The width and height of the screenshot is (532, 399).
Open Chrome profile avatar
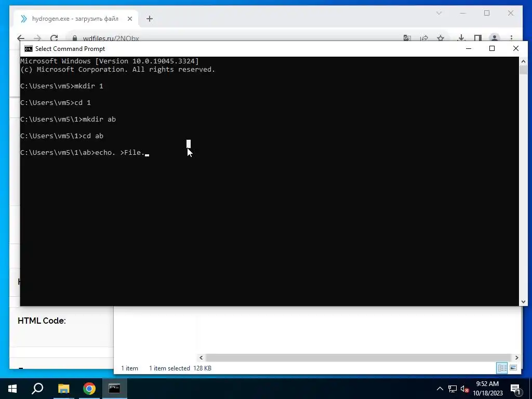tap(495, 38)
